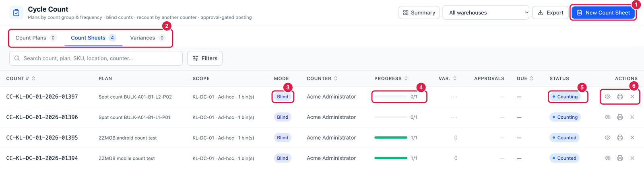The image size is (644, 171).
Task: Click the Blind badge on row 01396
Action: coord(283,117)
